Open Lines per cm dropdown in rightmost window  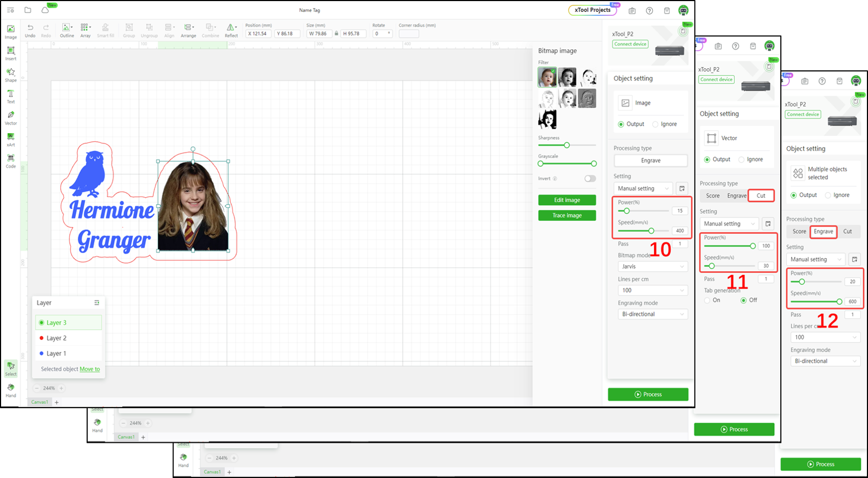(826, 337)
